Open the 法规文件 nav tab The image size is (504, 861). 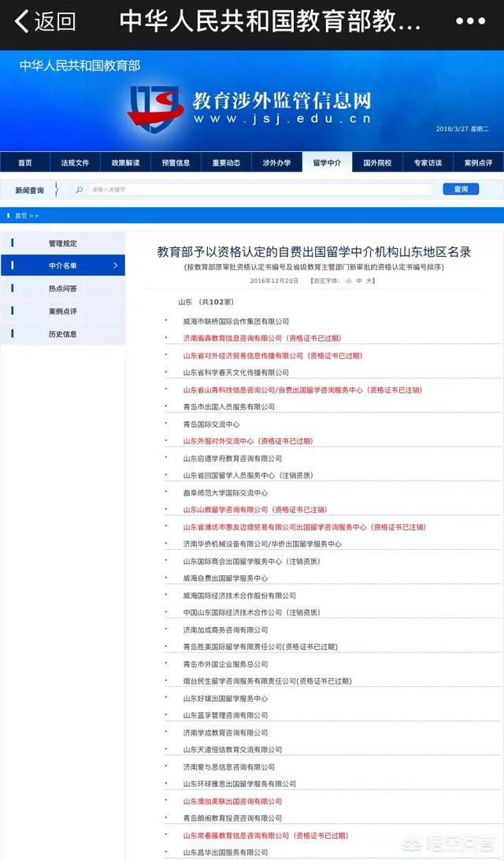coord(76,162)
